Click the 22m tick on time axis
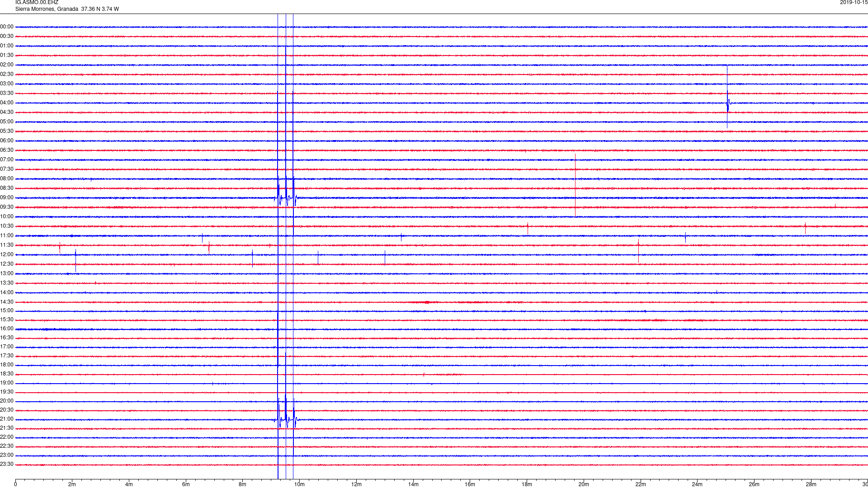 (x=641, y=484)
